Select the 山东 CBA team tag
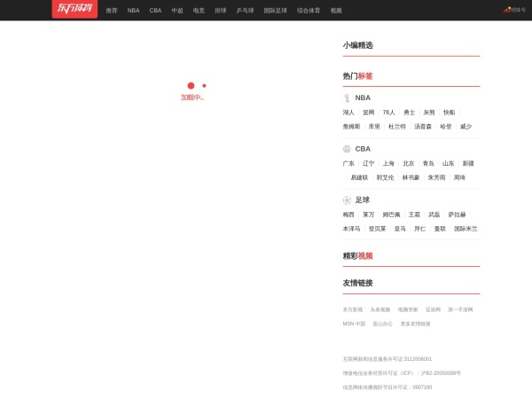Image resolution: width=532 pixels, height=399 pixels. (x=448, y=163)
